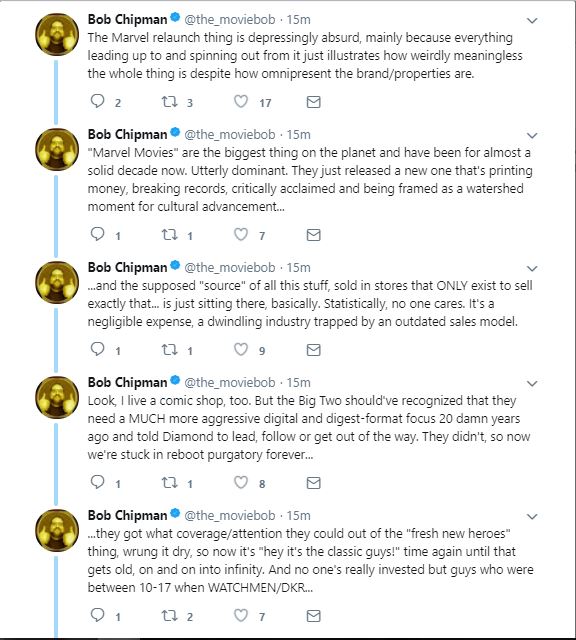Retweet the first tweet with 3 retweets
576x640 pixels.
point(169,102)
